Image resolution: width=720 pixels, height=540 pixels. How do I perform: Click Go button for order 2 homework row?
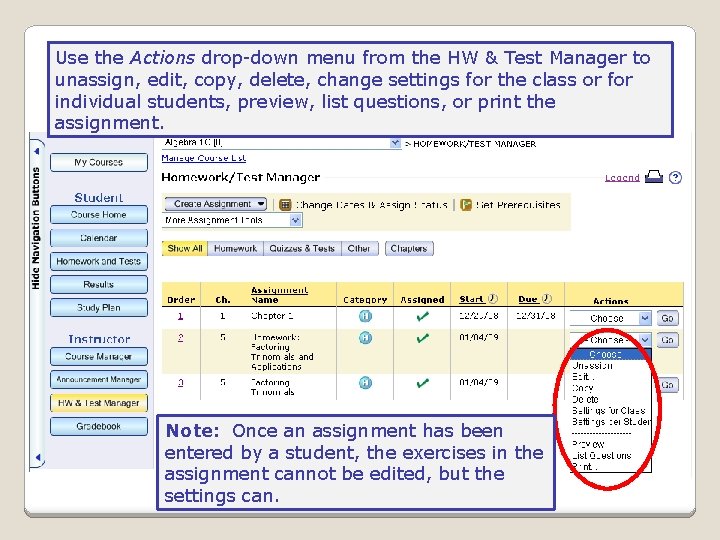(x=667, y=340)
